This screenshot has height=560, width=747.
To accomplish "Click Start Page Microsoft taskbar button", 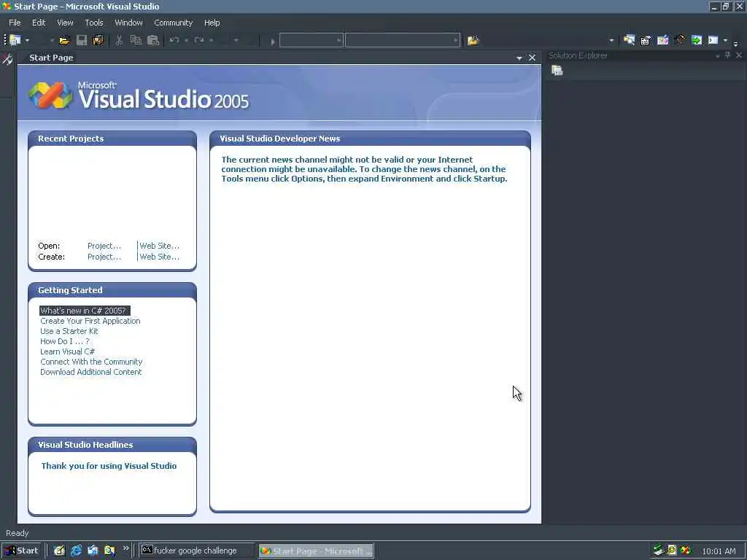I will (317, 551).
